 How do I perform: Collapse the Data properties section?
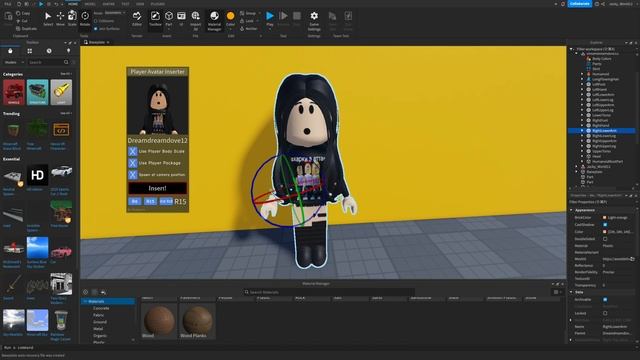click(x=571, y=292)
